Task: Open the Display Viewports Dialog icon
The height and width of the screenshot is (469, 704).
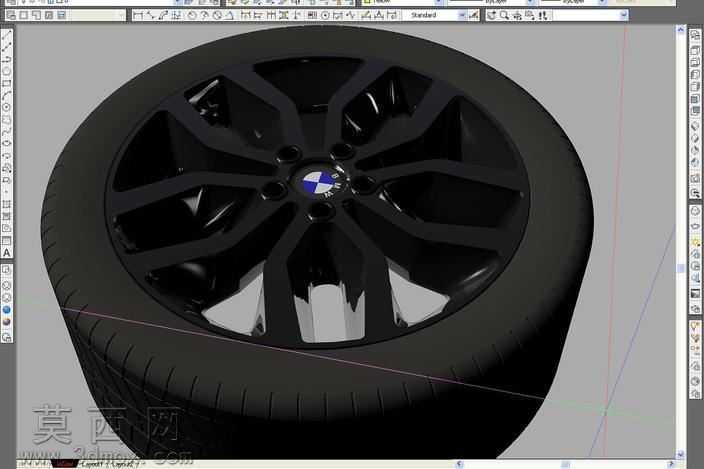Action: tap(11, 16)
